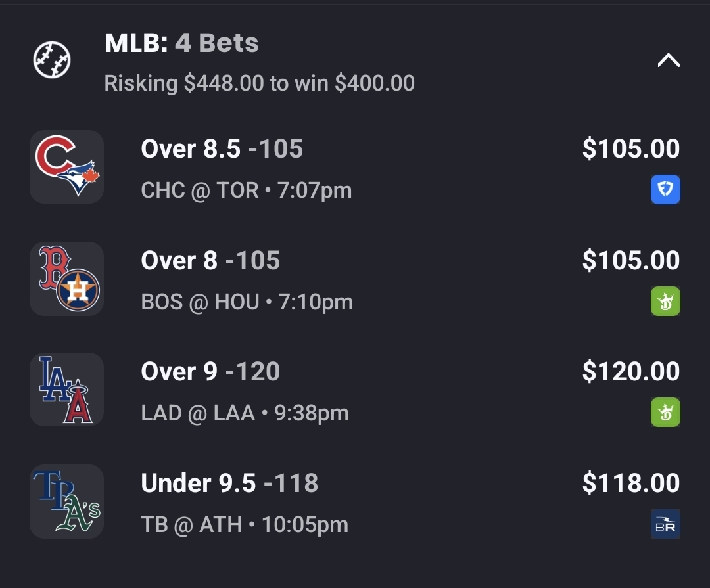Click Risking $448.00 to win $400.00 summary
This screenshot has width=710, height=588.
click(x=259, y=83)
